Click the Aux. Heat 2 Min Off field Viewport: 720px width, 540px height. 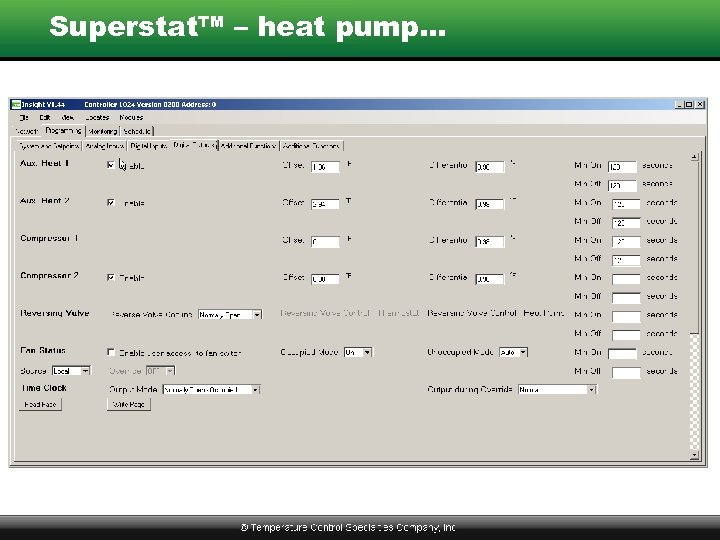626,223
